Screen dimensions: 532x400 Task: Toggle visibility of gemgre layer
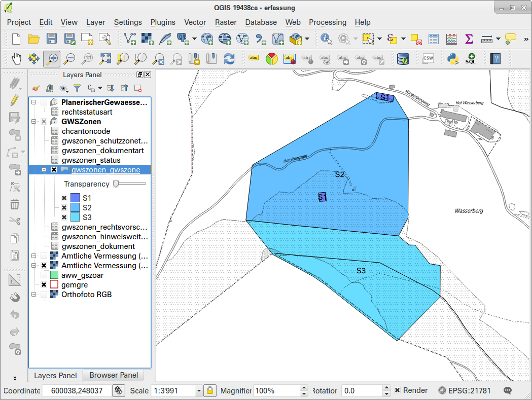tap(44, 284)
